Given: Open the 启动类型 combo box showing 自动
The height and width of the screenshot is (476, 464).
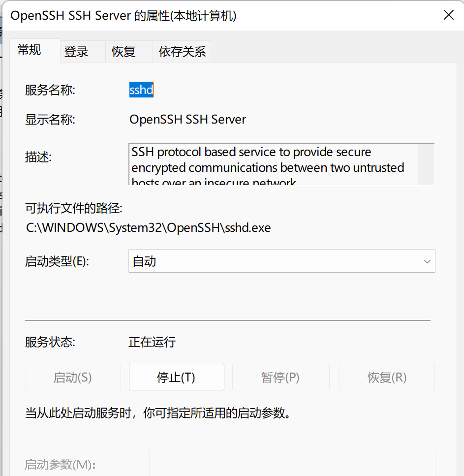Looking at the screenshot, I should 276,261.
